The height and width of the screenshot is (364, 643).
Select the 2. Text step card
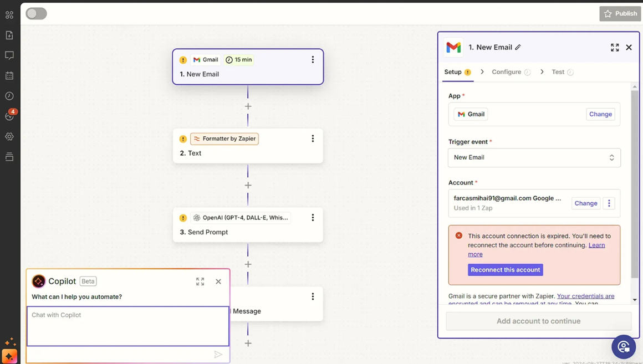[248, 146]
